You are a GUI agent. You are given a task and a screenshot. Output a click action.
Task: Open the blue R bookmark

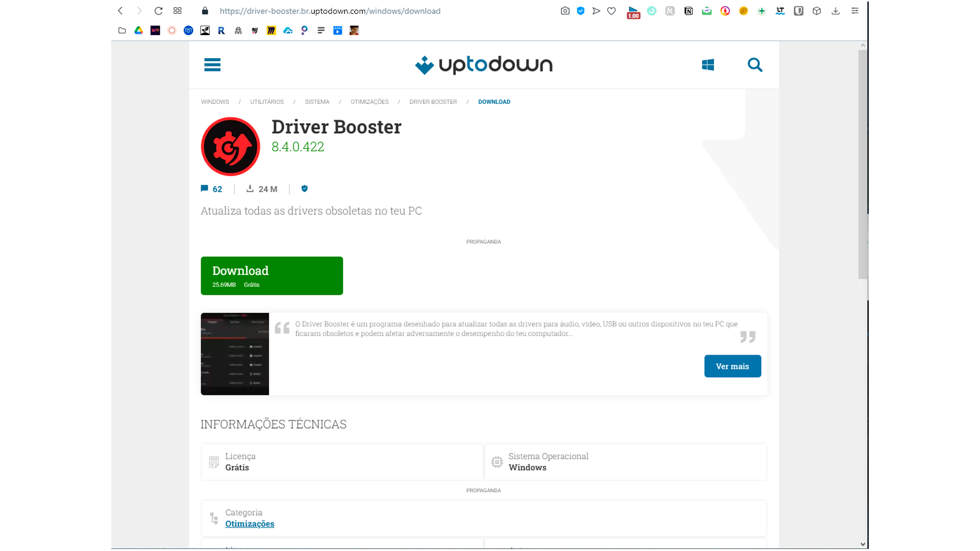click(222, 31)
